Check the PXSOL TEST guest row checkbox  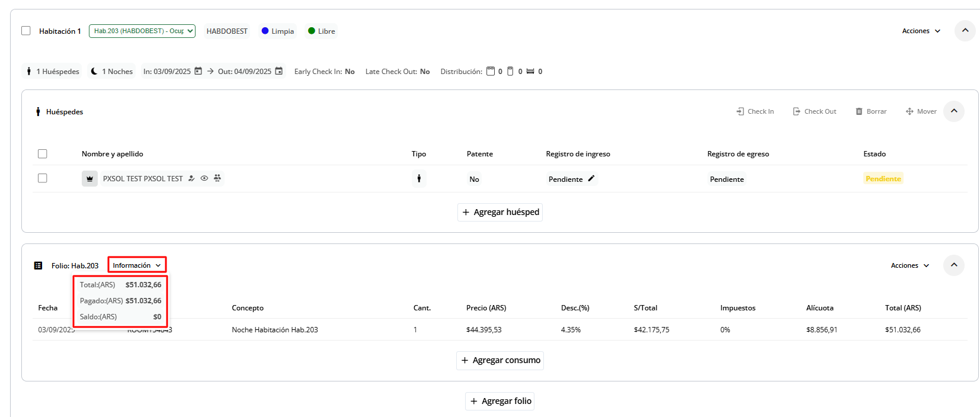click(x=43, y=178)
